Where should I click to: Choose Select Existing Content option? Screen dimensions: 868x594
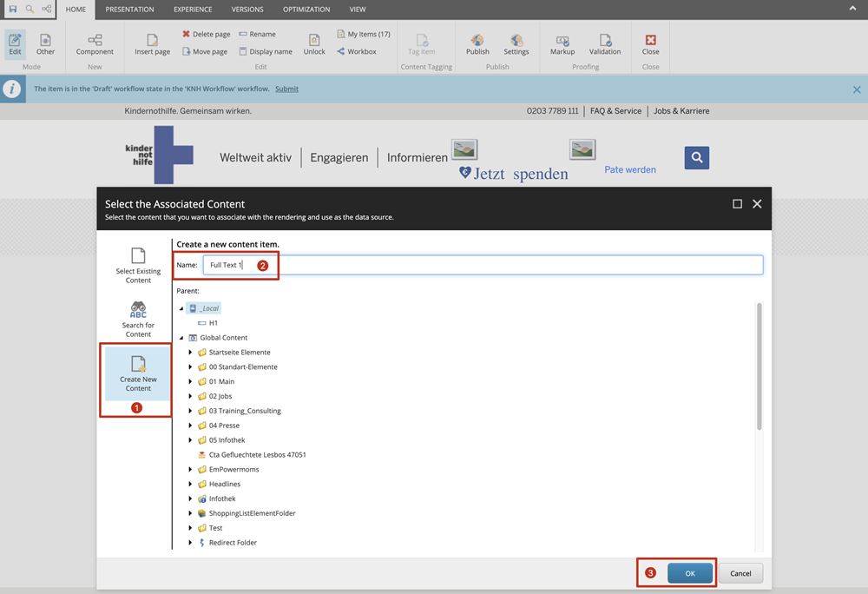tap(138, 265)
